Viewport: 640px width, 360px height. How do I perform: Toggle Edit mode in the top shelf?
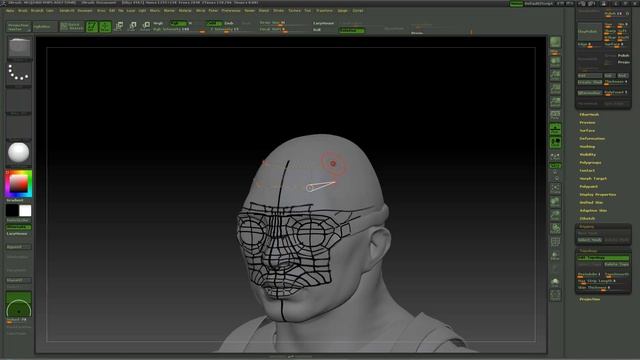tap(92, 27)
